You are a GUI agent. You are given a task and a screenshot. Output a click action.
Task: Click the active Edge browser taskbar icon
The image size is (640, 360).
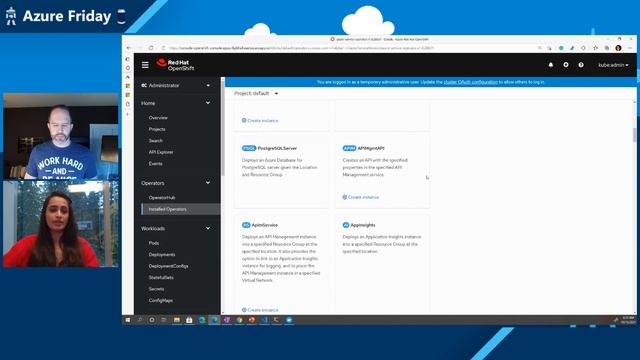point(214,320)
